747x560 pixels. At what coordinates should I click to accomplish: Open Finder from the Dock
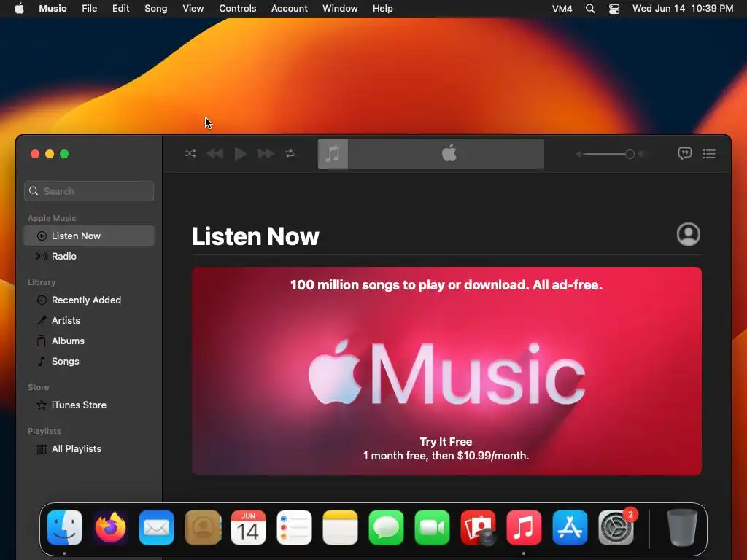pyautogui.click(x=64, y=528)
